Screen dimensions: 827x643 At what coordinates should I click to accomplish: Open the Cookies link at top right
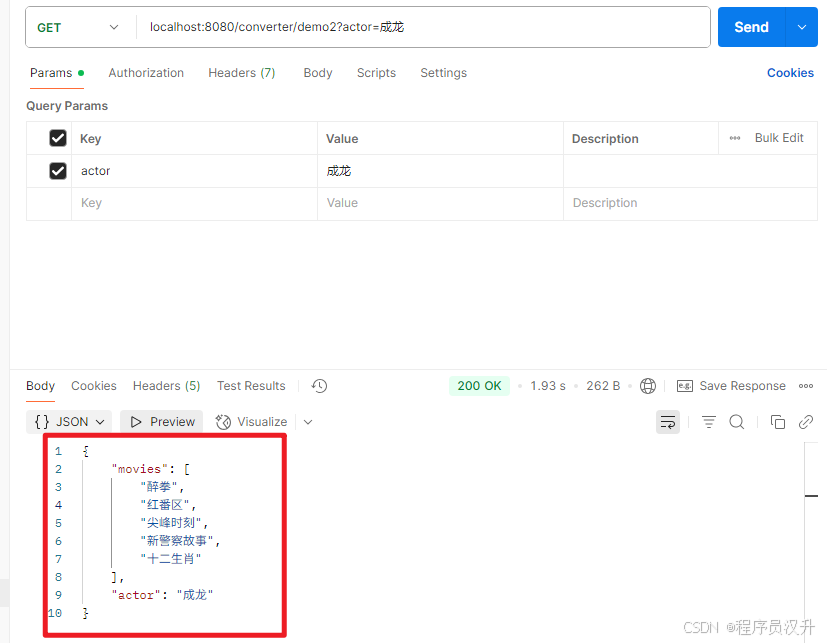pyautogui.click(x=790, y=73)
